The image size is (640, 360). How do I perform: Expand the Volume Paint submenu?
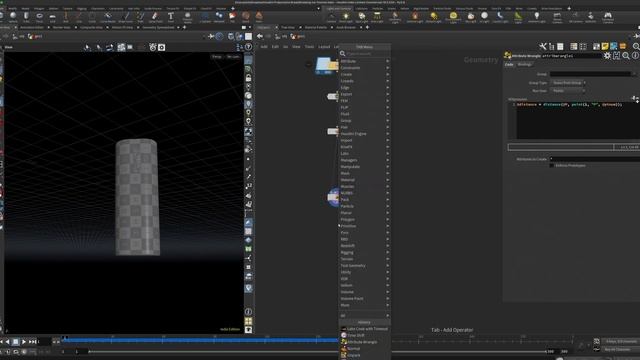tap(364, 299)
